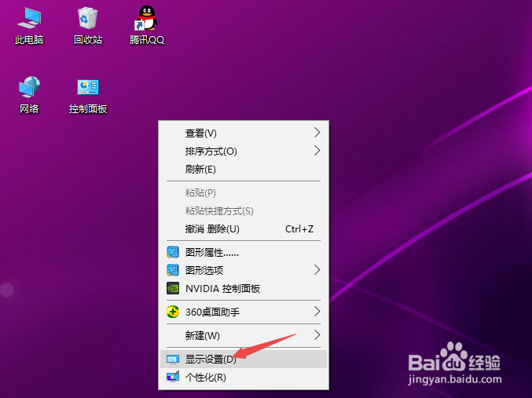This screenshot has width=532, height=398.
Task: Expand the arrow beside 排序方式(O)
Action: click(x=317, y=150)
